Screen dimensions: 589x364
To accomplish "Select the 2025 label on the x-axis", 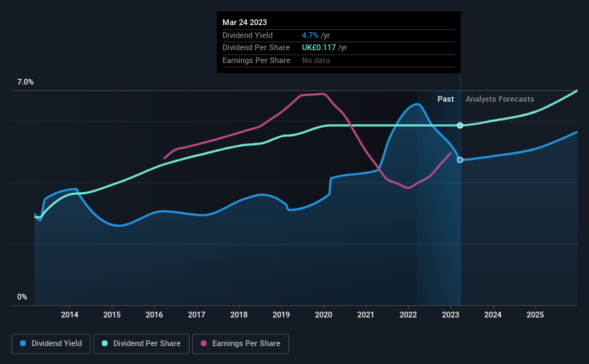I will (535, 315).
